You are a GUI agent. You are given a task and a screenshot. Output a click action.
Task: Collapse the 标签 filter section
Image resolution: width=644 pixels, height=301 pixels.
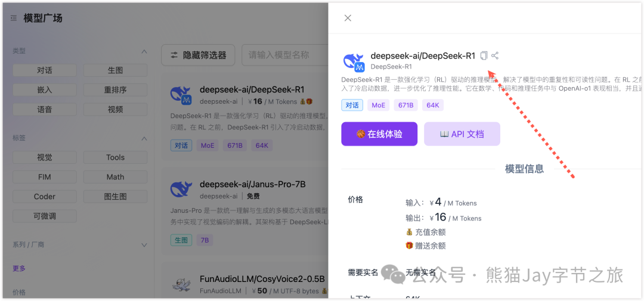pos(144,138)
